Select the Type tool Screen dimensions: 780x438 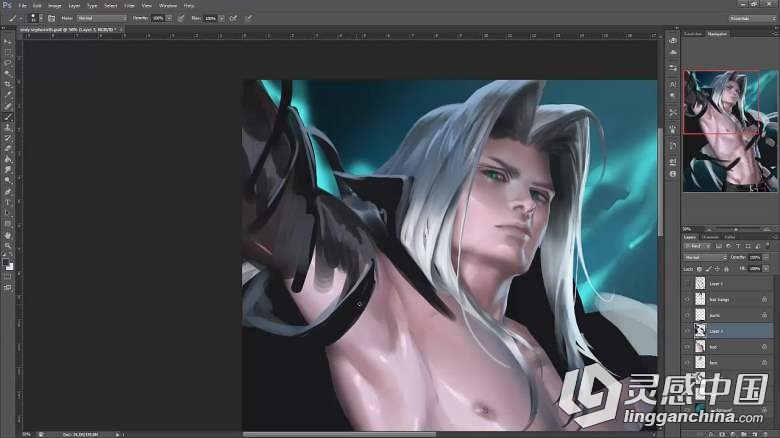tap(7, 203)
